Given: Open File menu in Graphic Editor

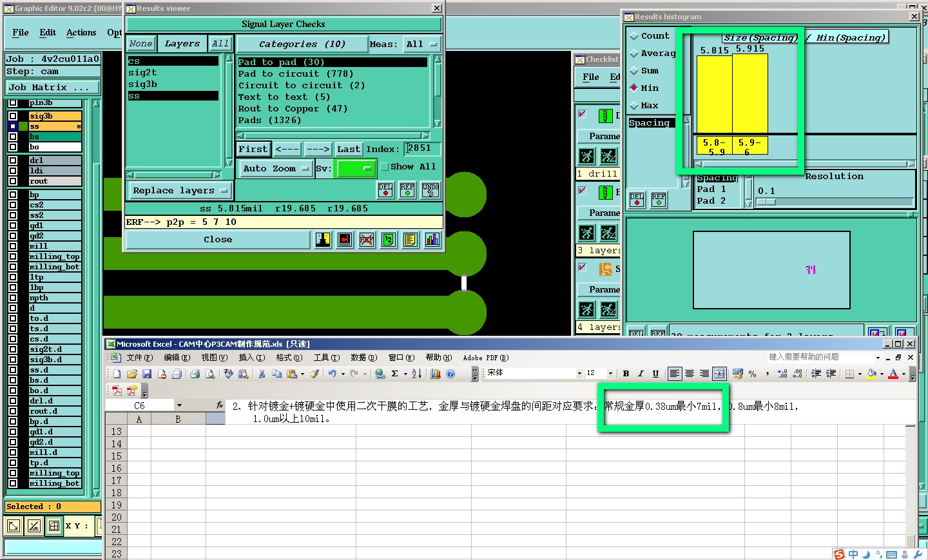Looking at the screenshot, I should coord(21,33).
